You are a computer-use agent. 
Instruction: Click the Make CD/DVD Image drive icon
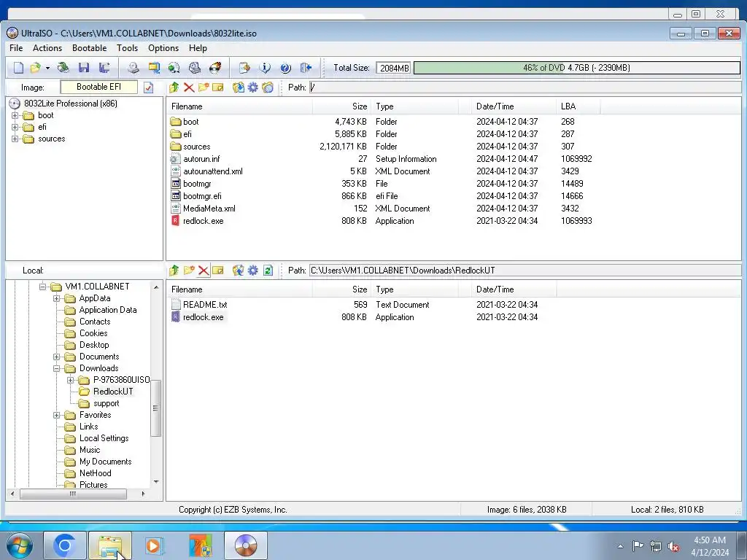[133, 68]
